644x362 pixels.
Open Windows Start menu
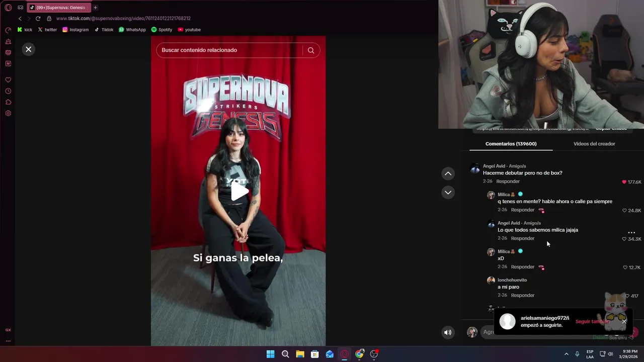270,354
